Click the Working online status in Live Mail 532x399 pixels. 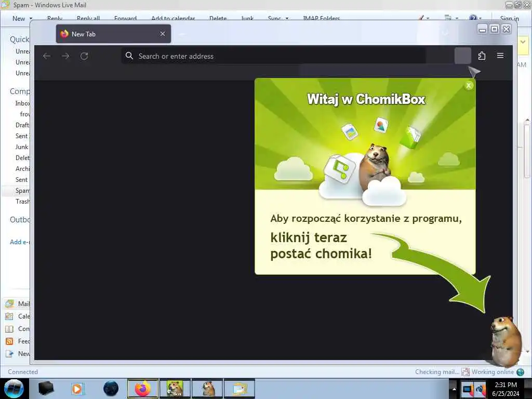(493, 372)
